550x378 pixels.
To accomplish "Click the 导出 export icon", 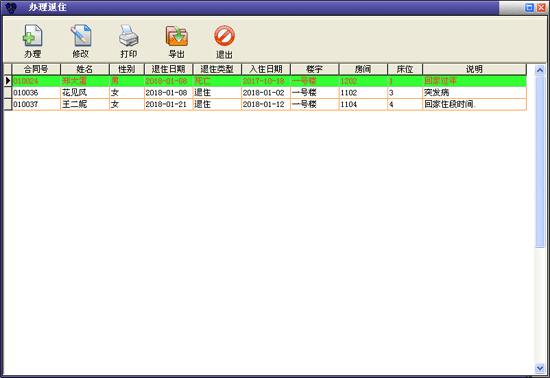I will [177, 36].
